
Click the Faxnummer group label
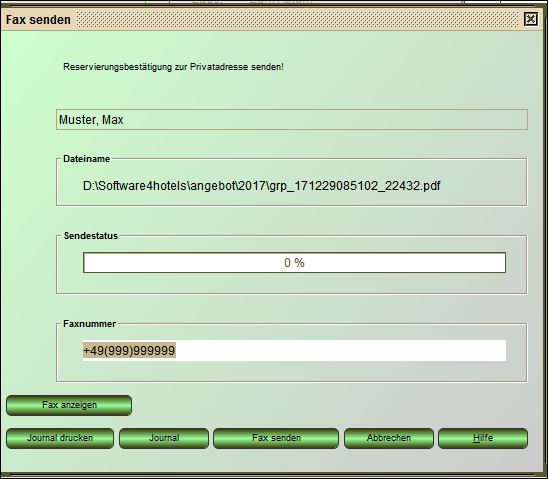point(89,324)
